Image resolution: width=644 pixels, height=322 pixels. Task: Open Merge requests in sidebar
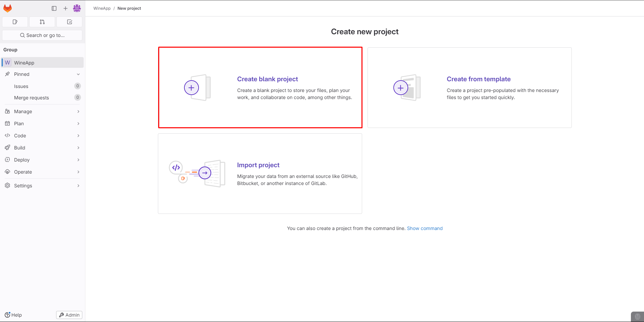pos(32,98)
